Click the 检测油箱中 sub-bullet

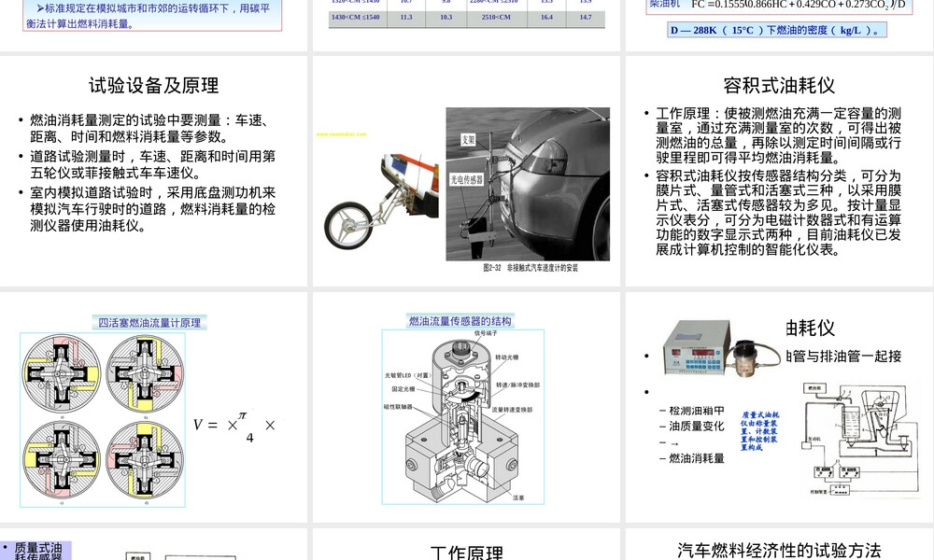coord(697,411)
